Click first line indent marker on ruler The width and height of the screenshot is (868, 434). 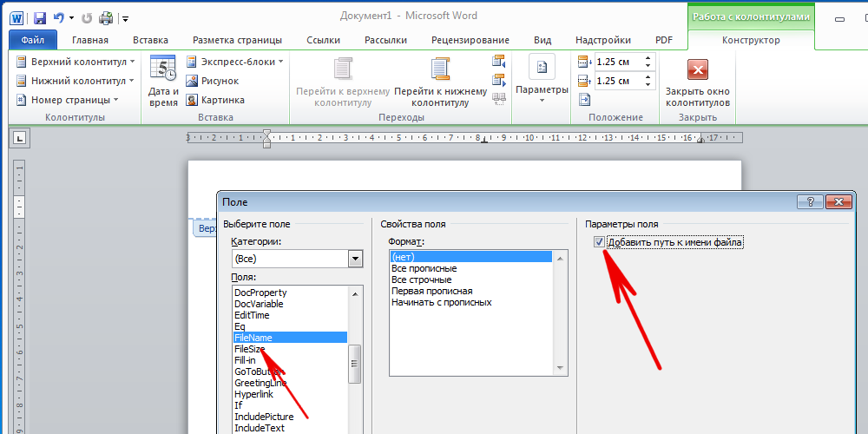[266, 134]
